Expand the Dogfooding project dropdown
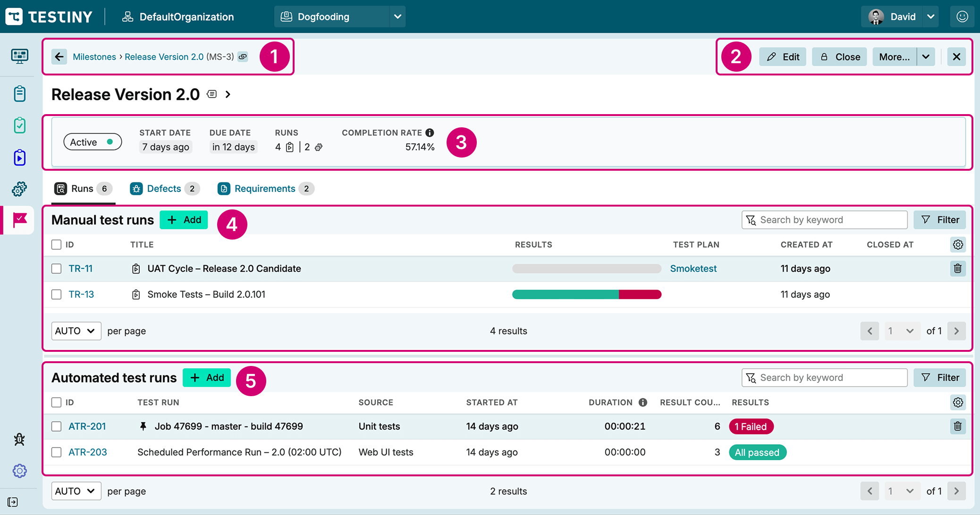 click(x=397, y=17)
